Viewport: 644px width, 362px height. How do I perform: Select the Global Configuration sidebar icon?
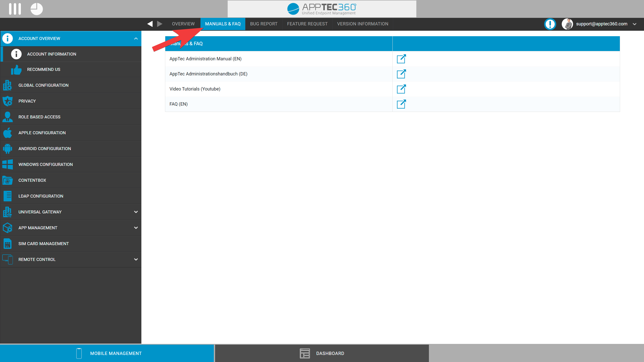(8, 85)
